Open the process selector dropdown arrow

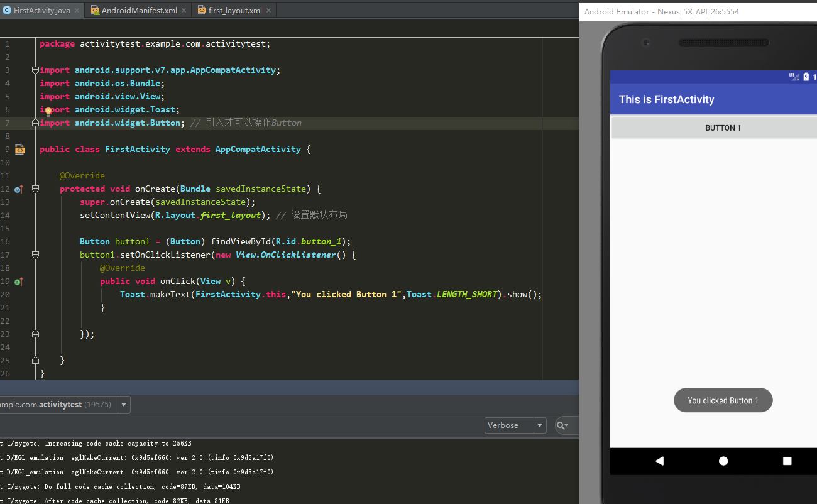(123, 405)
